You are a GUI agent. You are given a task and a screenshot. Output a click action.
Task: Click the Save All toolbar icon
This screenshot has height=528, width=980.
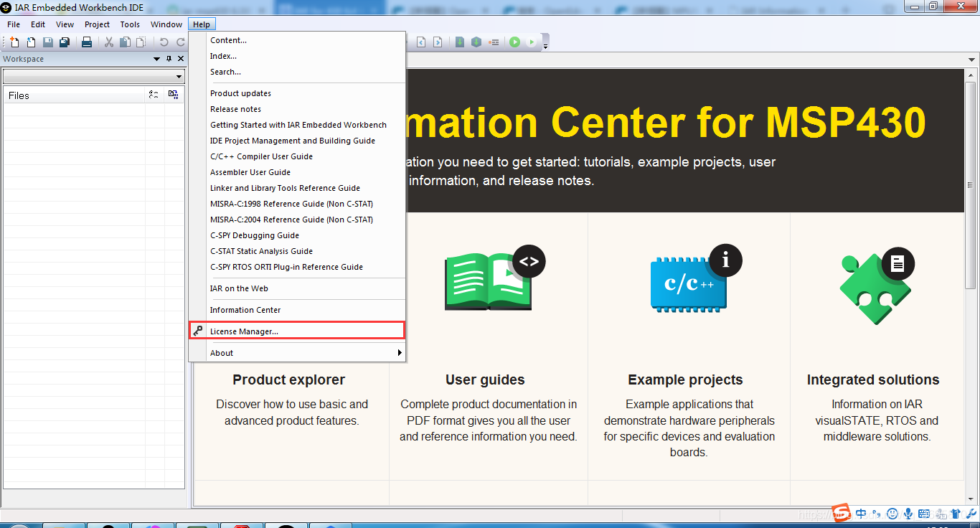pyautogui.click(x=64, y=42)
